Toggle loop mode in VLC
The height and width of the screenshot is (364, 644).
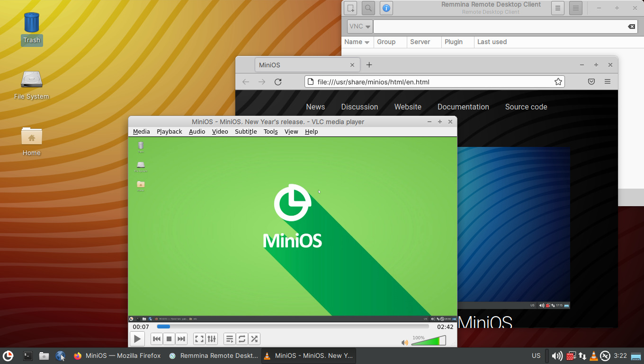pyautogui.click(x=242, y=339)
